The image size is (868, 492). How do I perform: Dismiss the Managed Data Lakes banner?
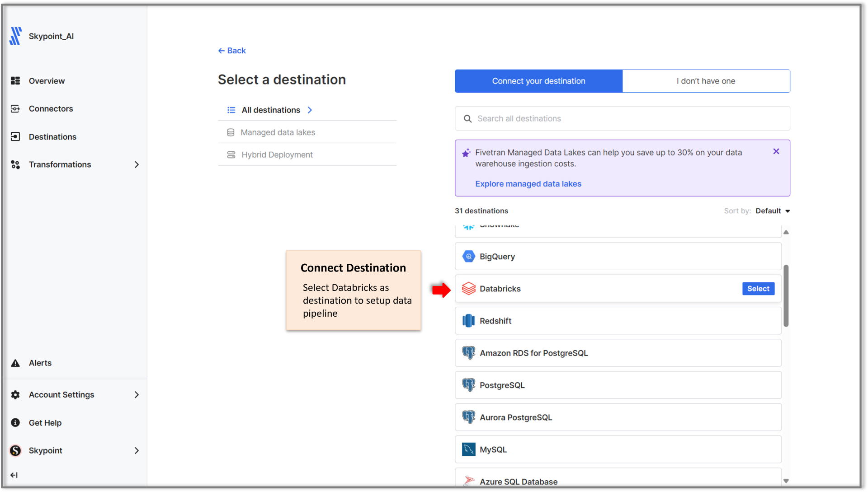(776, 152)
